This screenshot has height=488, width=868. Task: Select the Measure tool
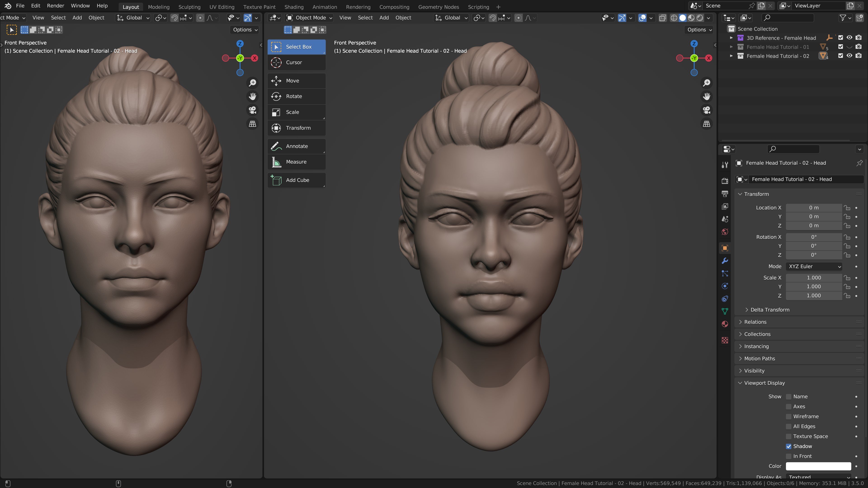point(296,162)
